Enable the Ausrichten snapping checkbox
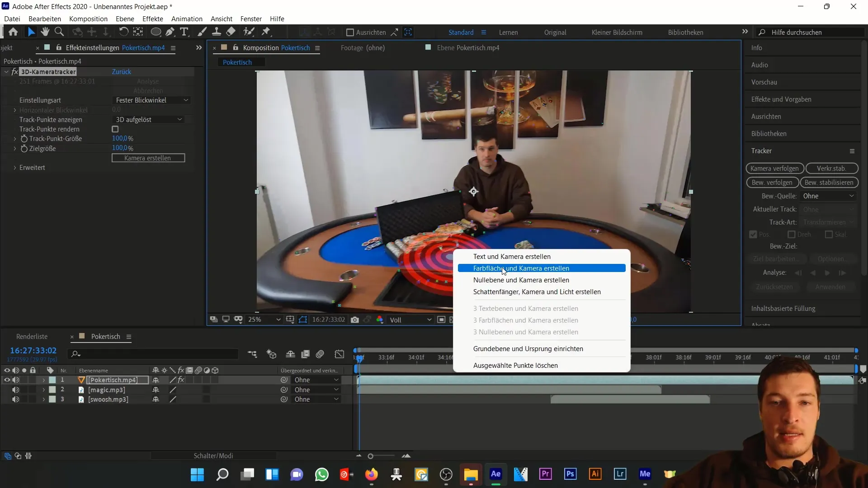 click(x=350, y=33)
